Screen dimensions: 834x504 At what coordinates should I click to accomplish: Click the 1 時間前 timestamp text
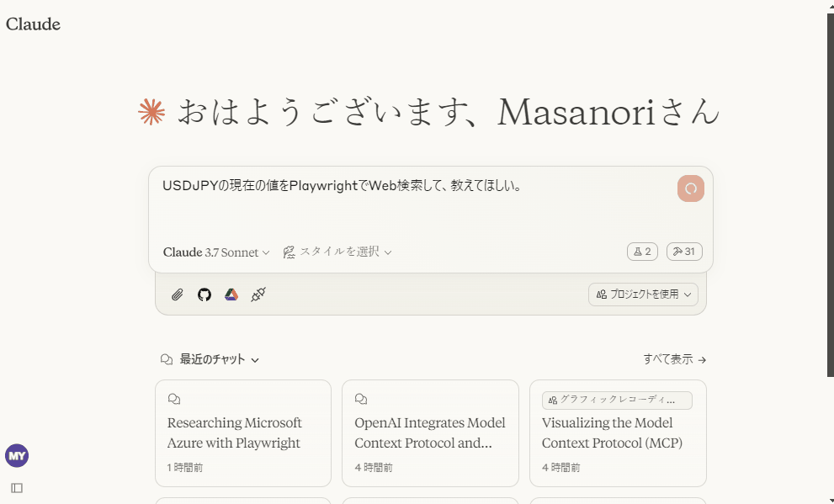tap(185, 468)
